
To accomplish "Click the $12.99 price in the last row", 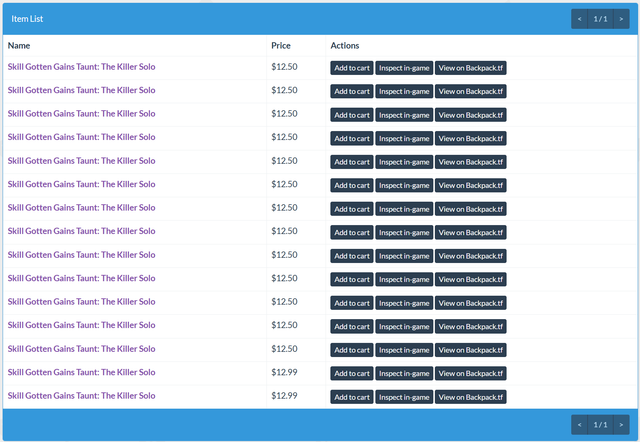I will [x=284, y=395].
